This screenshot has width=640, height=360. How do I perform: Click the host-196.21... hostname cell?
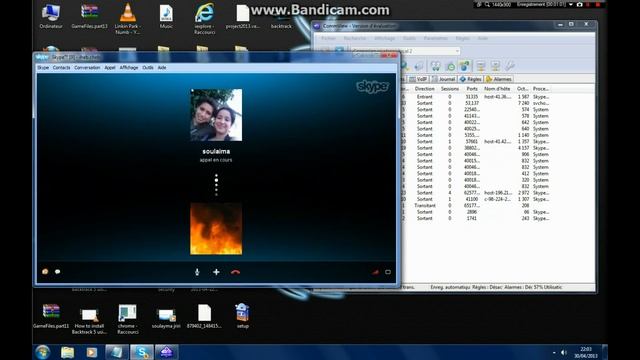coord(498,193)
